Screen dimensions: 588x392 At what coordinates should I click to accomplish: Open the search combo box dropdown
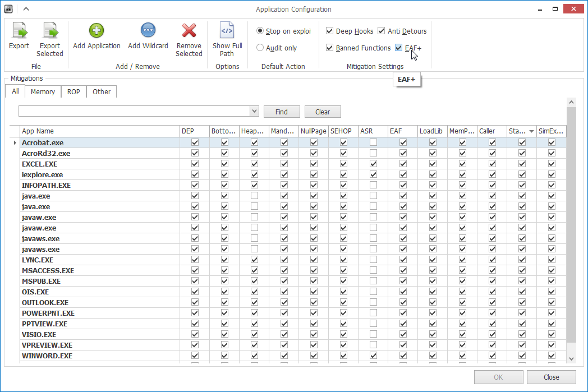coord(254,111)
